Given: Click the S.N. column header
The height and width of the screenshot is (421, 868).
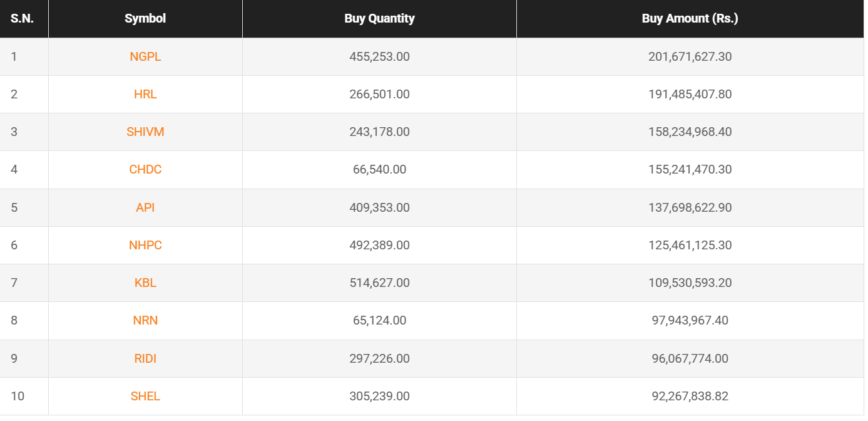Looking at the screenshot, I should click(x=22, y=18).
